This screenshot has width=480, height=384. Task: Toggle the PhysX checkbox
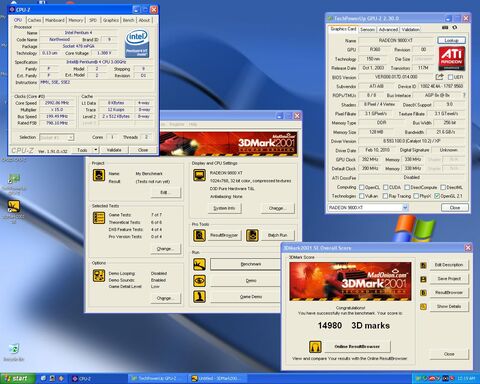(416, 196)
